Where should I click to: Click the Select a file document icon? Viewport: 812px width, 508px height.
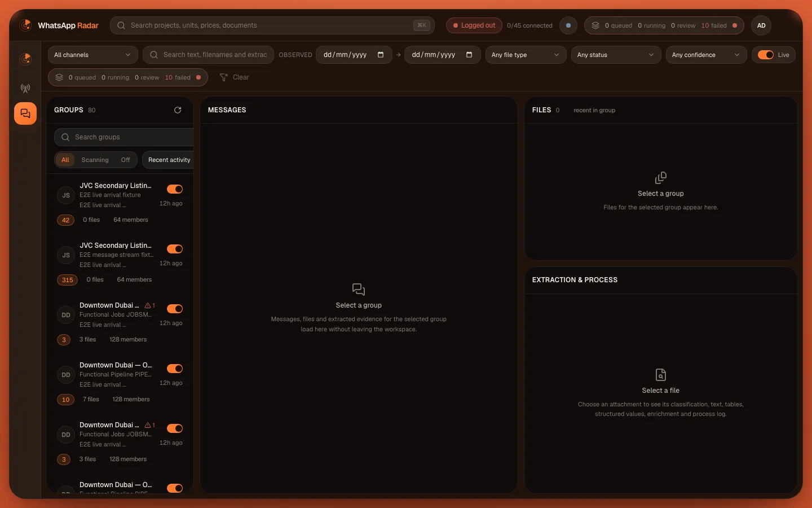coord(661,375)
